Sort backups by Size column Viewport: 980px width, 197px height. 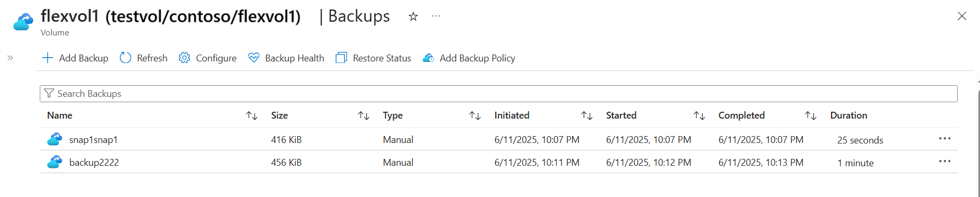pos(363,115)
